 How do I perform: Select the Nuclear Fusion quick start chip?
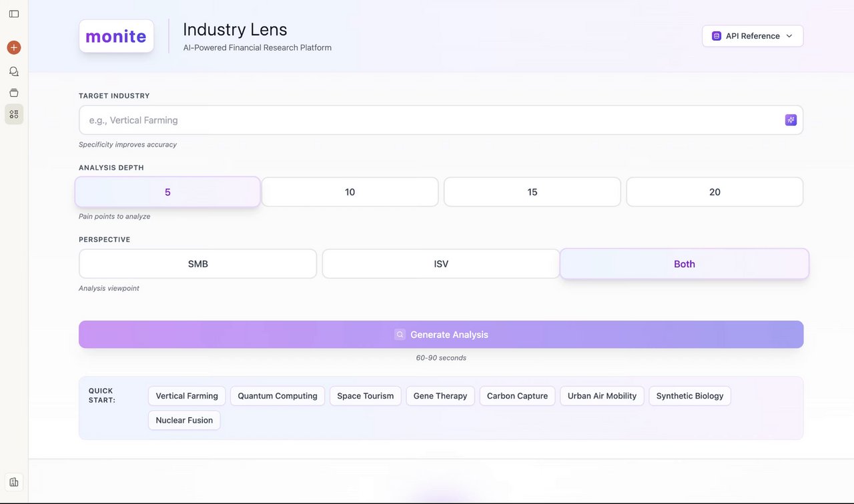pyautogui.click(x=184, y=420)
